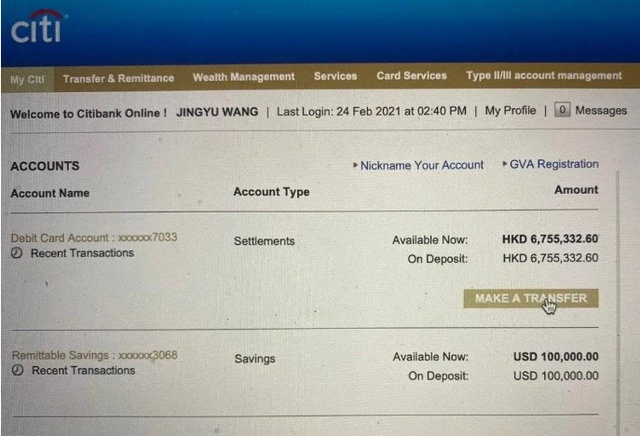
Task: Click Last Login: 24 Feb 2021 text
Action: 371,111
